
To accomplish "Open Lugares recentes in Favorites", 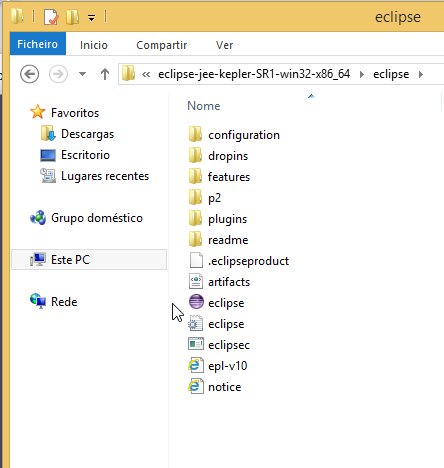I will [x=105, y=176].
